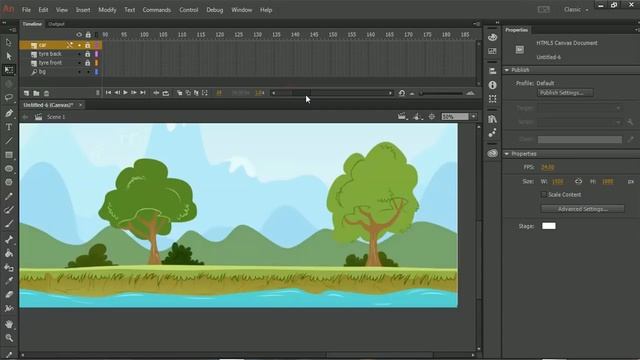Open the Commands menu
This screenshot has height=360, width=640.
[157, 10]
